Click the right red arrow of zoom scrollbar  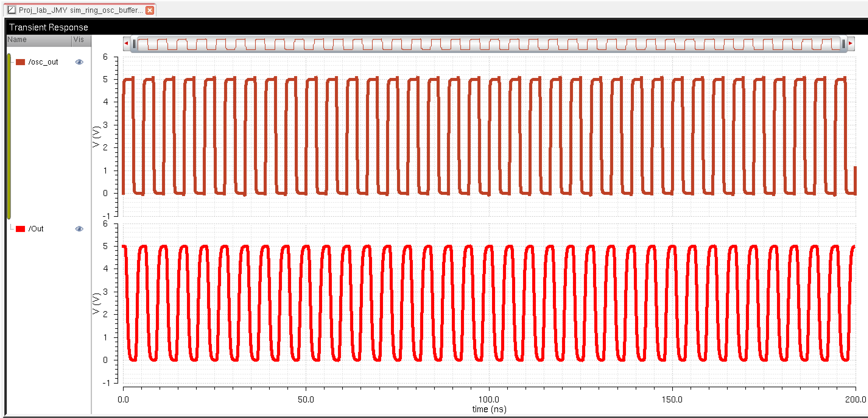click(x=850, y=44)
